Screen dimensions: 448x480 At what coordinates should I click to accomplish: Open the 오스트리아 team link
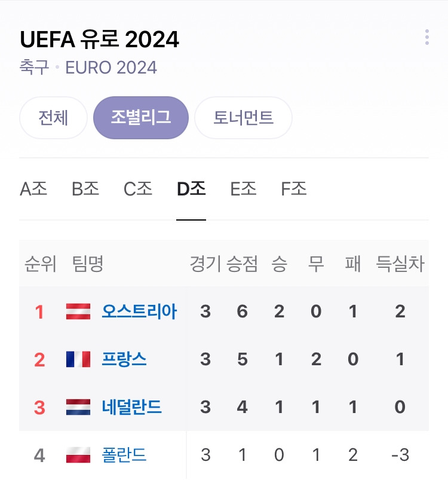coord(139,311)
